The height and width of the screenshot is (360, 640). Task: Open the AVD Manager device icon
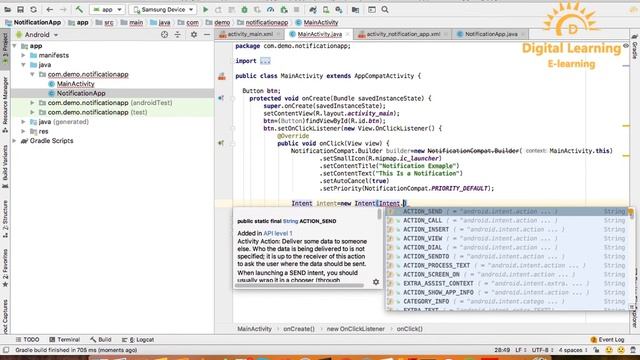(x=326, y=9)
